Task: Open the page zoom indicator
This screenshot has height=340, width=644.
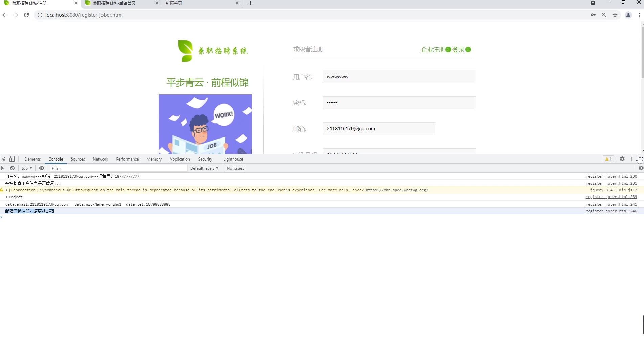Action: (604, 15)
